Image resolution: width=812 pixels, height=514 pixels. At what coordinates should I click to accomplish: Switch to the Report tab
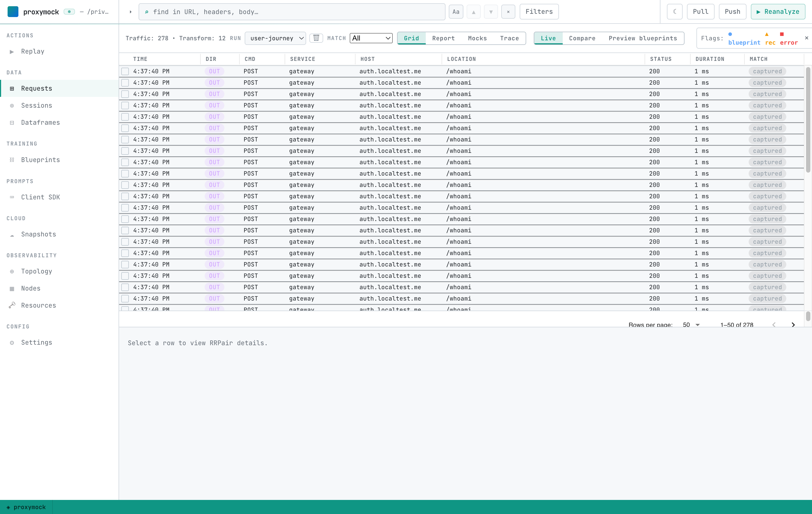(x=443, y=38)
